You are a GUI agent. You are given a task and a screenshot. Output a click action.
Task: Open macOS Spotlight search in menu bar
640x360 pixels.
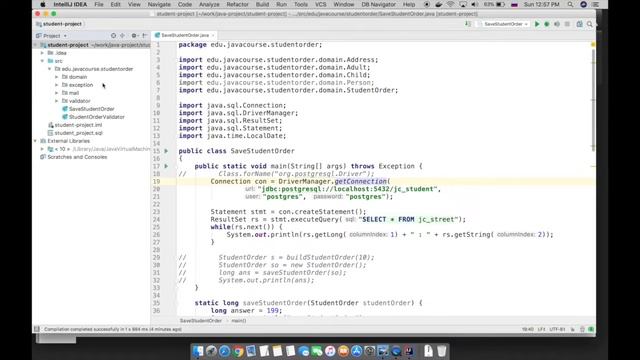pos(570,4)
